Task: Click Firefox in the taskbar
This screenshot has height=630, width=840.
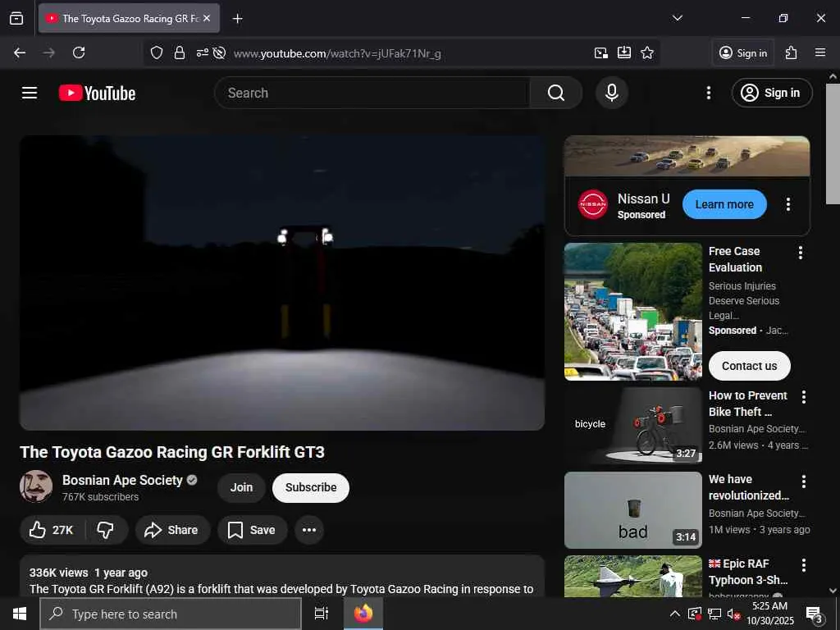Action: tap(363, 614)
